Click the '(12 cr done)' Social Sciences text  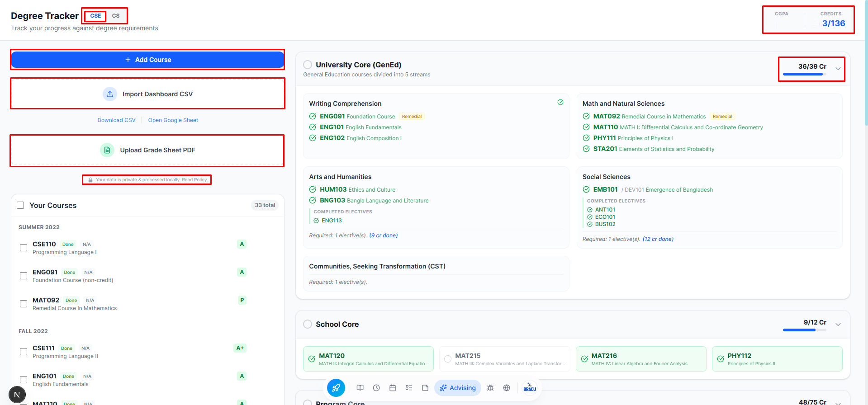tap(658, 239)
